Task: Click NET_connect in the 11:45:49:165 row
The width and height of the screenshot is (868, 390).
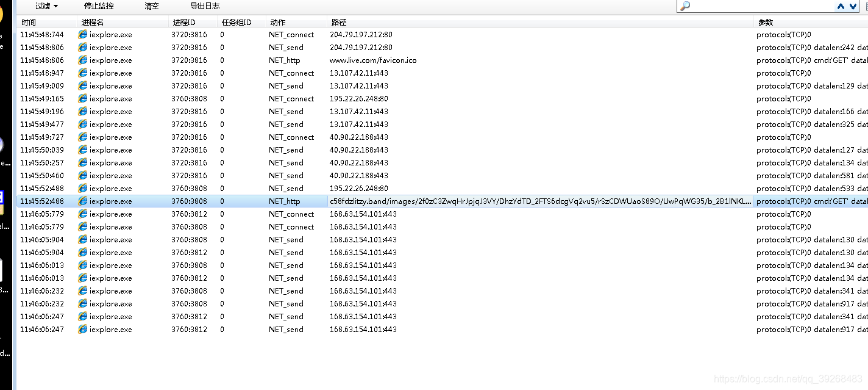Action: pos(291,99)
